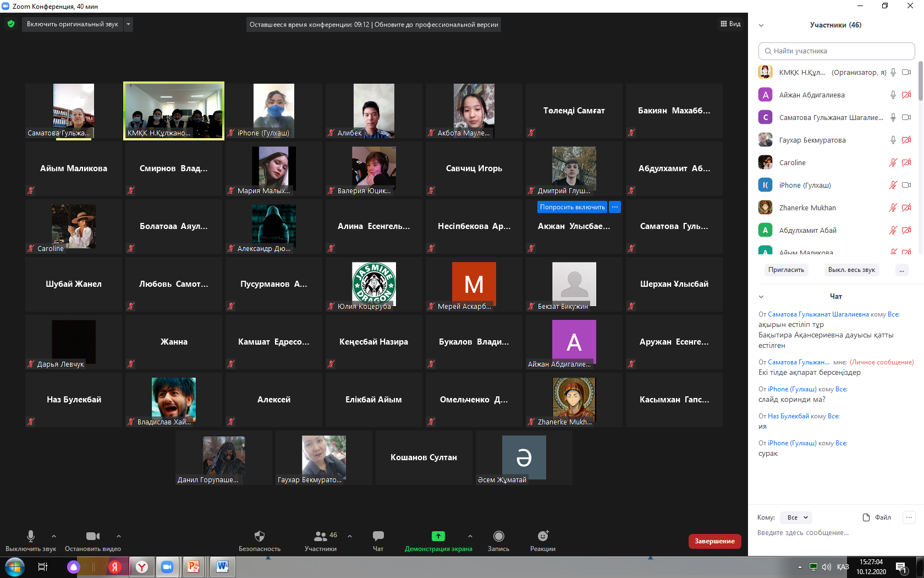
Task: Click the Chat (Чат) bubble icon
Action: coord(378,536)
